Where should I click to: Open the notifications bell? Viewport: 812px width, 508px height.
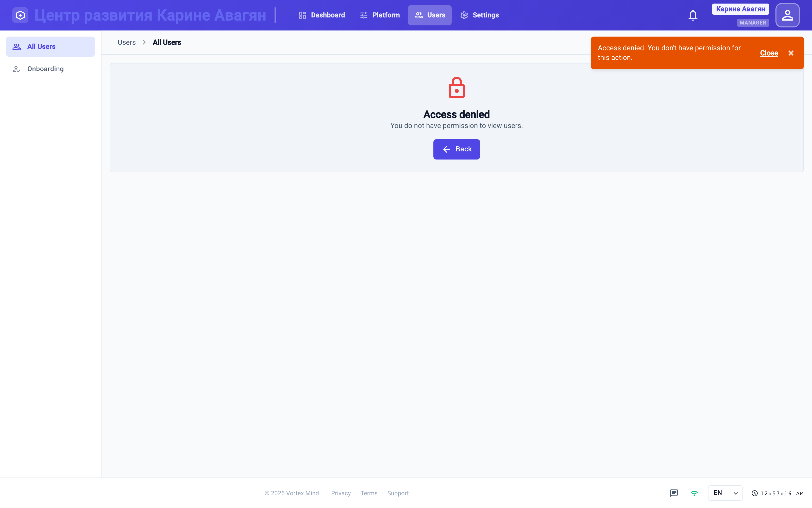click(693, 15)
